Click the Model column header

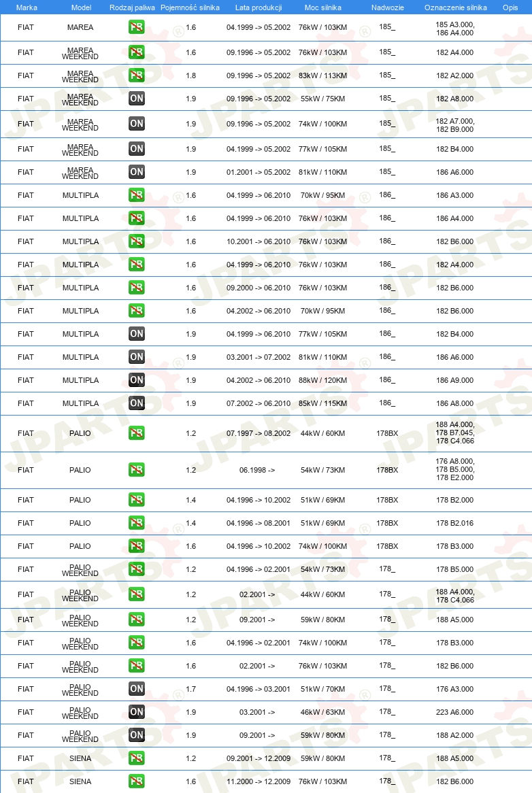(81, 7)
